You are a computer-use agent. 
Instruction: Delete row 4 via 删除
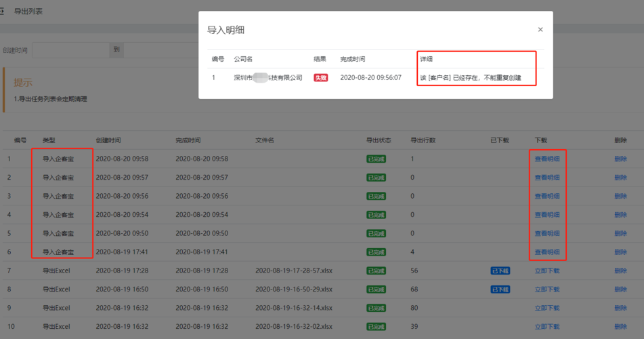point(620,215)
